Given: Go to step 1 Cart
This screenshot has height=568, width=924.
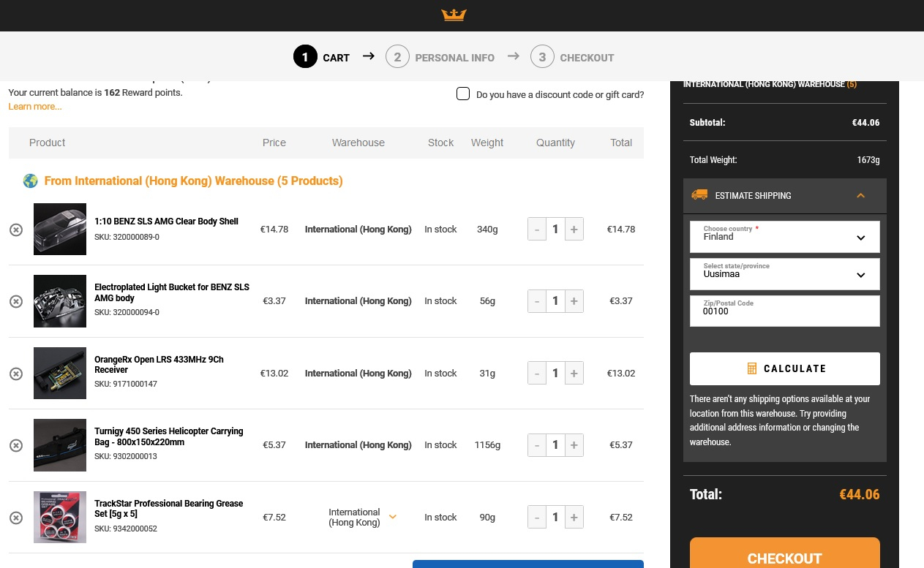Looking at the screenshot, I should click(x=322, y=57).
